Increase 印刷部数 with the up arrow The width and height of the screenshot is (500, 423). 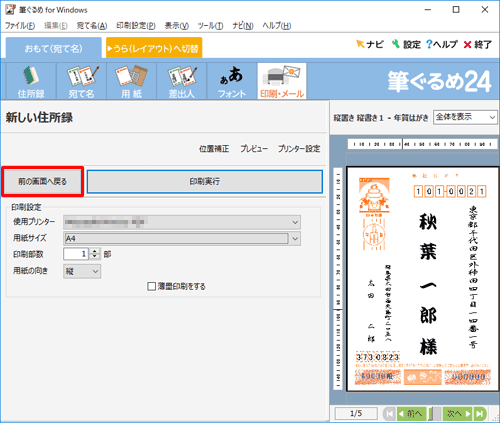coord(95,251)
